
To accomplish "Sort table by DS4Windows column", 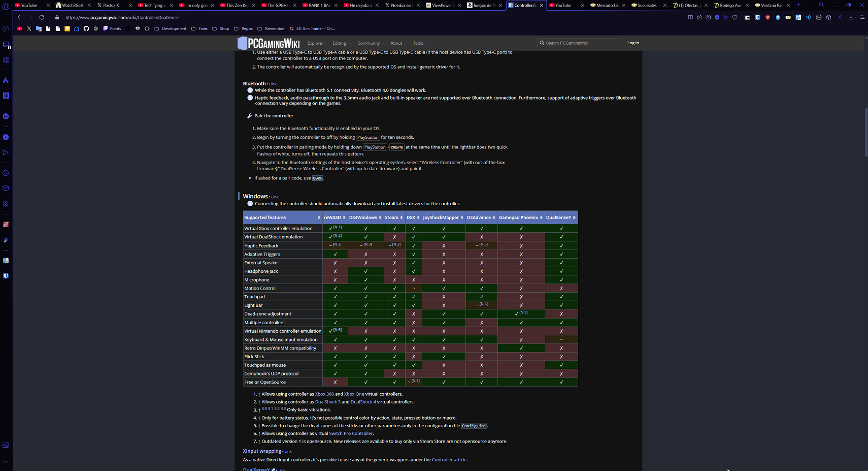I will coord(365,217).
